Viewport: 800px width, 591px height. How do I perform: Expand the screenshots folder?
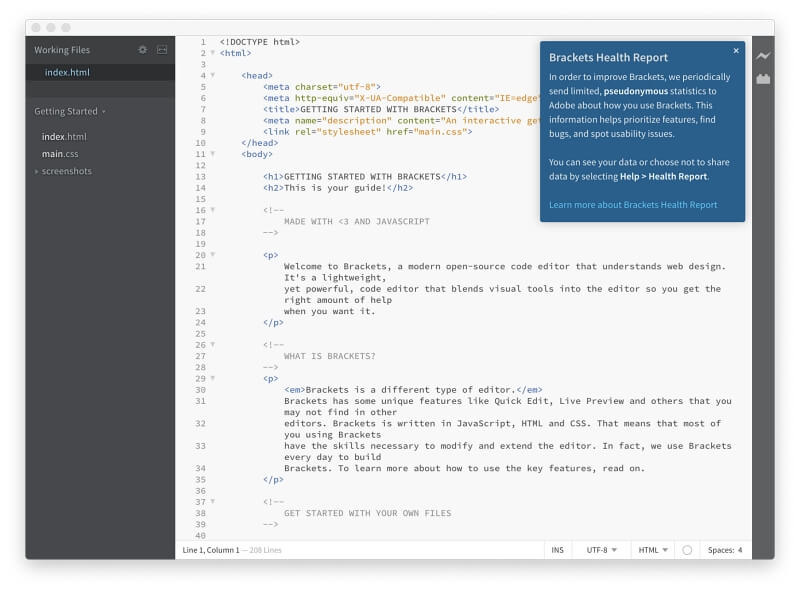[x=36, y=171]
